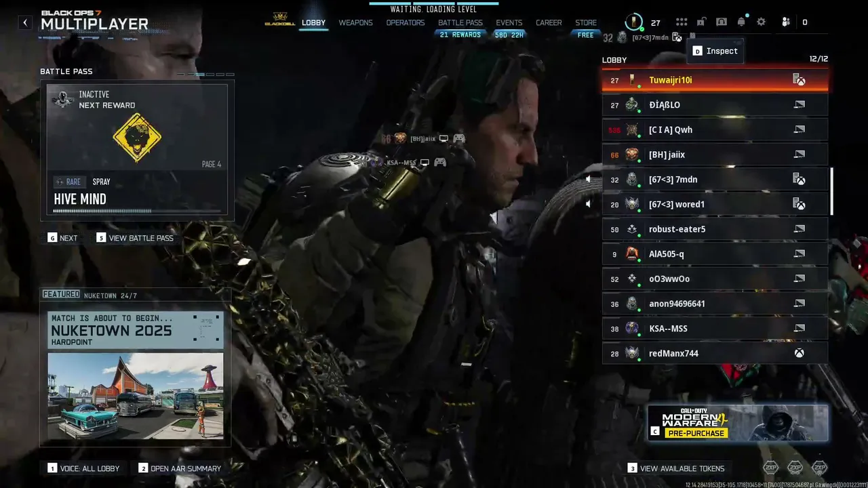The height and width of the screenshot is (488, 868).
Task: Select player [67<3] wored1 in lobby list
Action: click(x=715, y=204)
